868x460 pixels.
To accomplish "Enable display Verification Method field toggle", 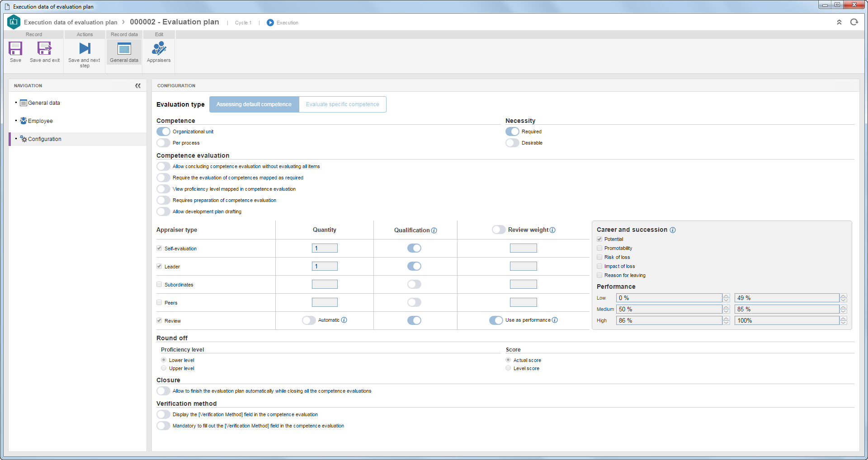I will pos(163,414).
